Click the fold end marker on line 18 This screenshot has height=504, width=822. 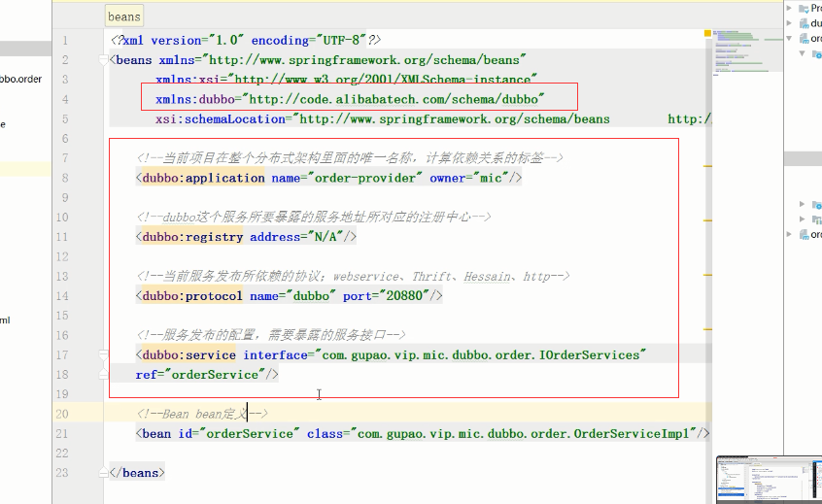[103, 375]
